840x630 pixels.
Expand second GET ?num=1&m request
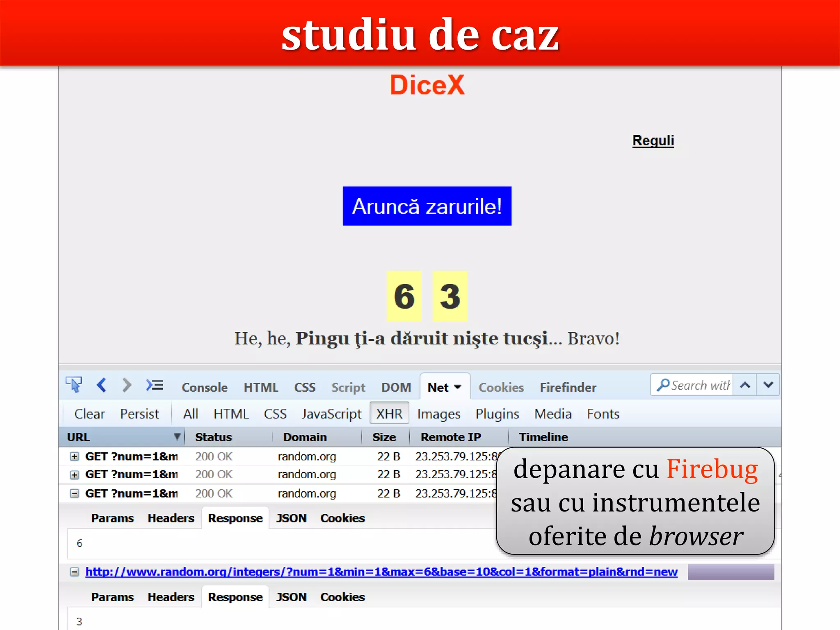pyautogui.click(x=74, y=475)
